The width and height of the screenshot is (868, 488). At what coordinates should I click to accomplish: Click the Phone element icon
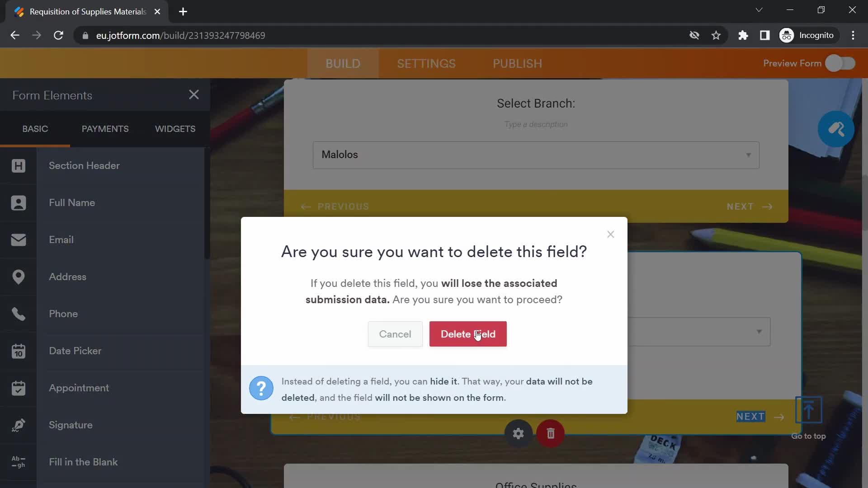pyautogui.click(x=19, y=314)
